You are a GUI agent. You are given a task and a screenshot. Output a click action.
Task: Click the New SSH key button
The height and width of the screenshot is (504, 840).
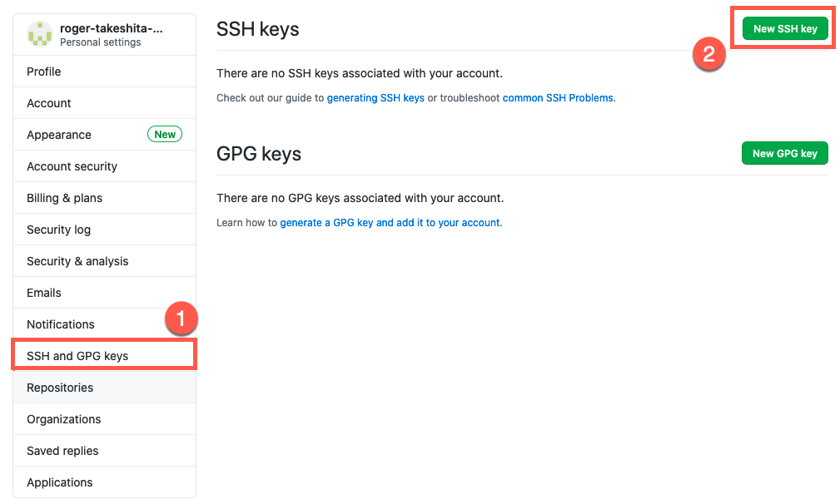[784, 28]
